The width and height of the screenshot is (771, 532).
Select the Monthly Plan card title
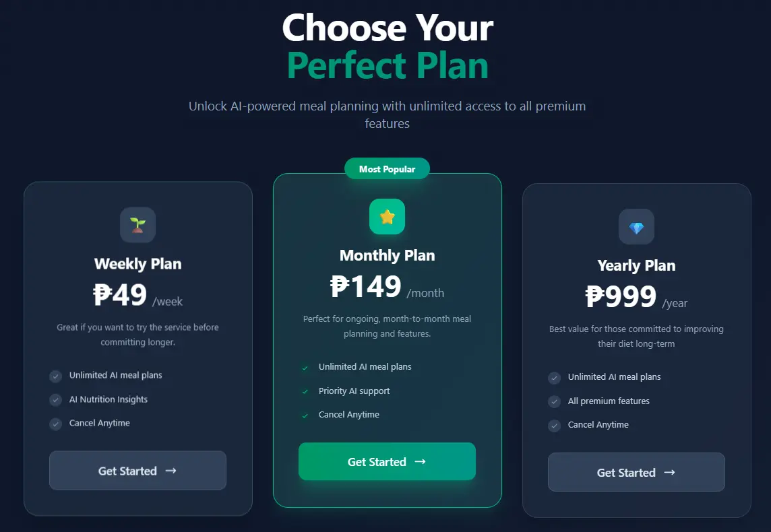(x=387, y=255)
